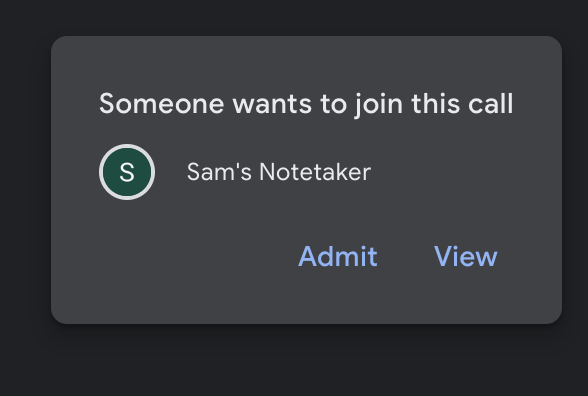The width and height of the screenshot is (588, 396).
Task: Click the View button
Action: coord(465,257)
